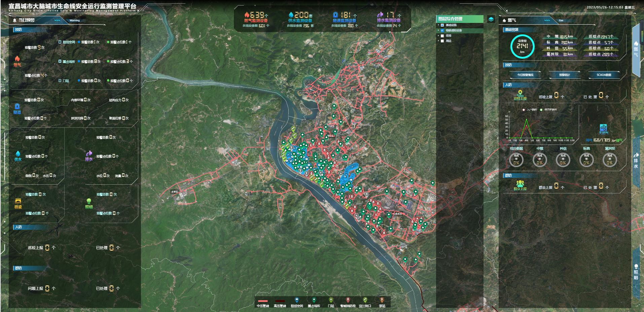
Task: Expand the 基础设施 tree node arrow
Action: click(438, 25)
